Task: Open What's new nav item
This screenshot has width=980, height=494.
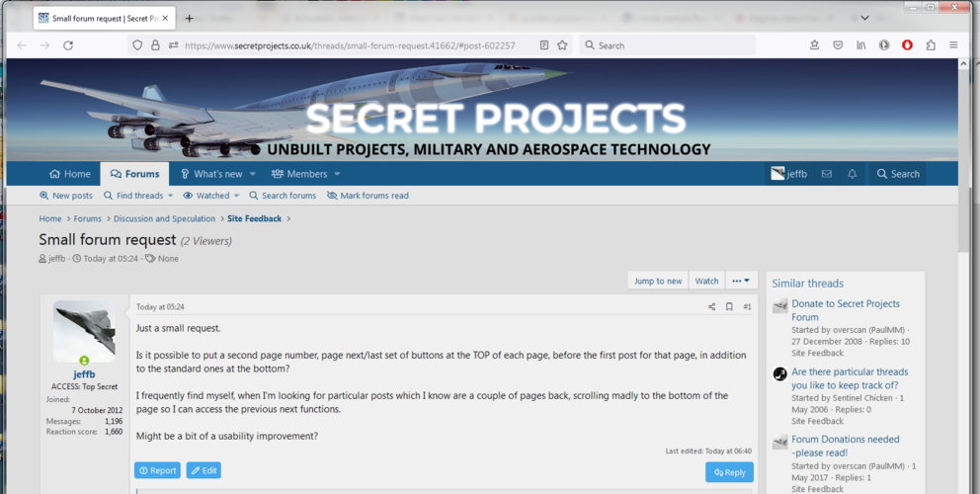Action: (210, 174)
